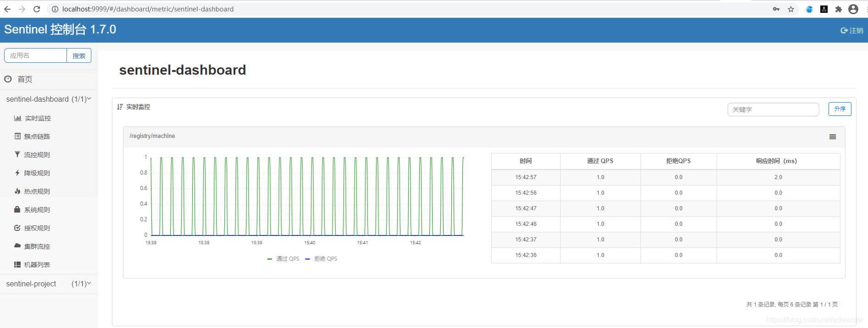Click the 15:42:37 time cell
Screen dimensions: 868x328
click(x=526, y=240)
